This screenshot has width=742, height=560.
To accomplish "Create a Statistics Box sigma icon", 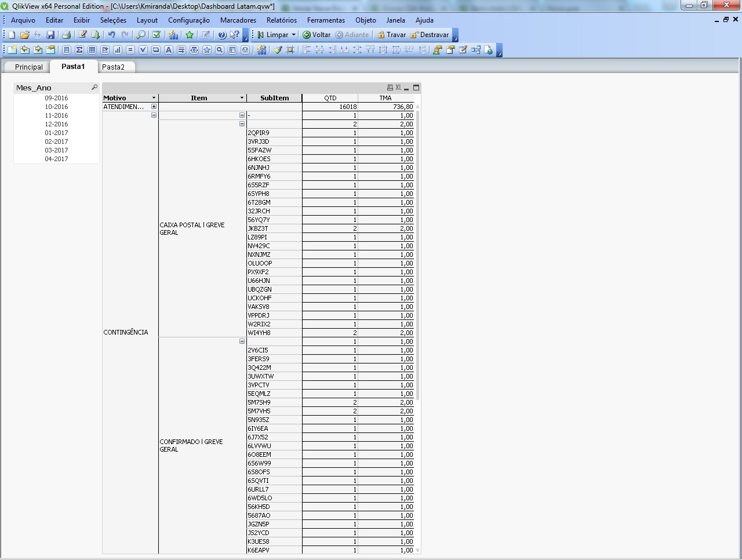I will (79, 50).
